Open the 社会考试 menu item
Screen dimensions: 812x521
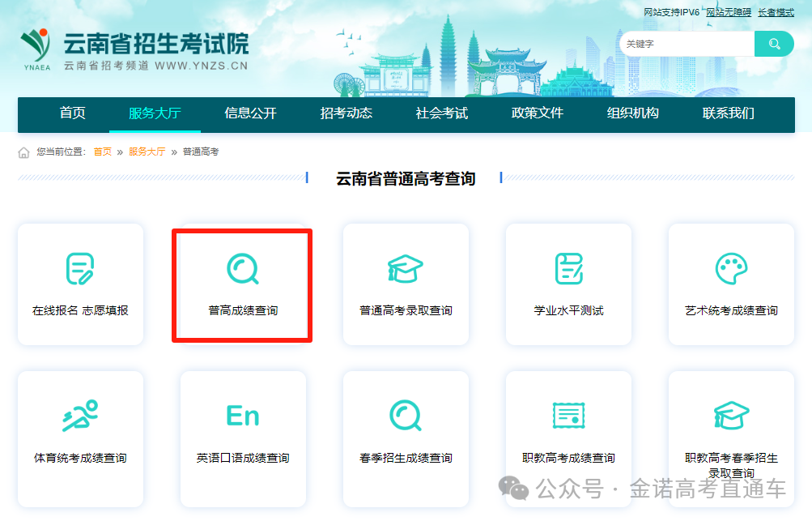pos(442,113)
